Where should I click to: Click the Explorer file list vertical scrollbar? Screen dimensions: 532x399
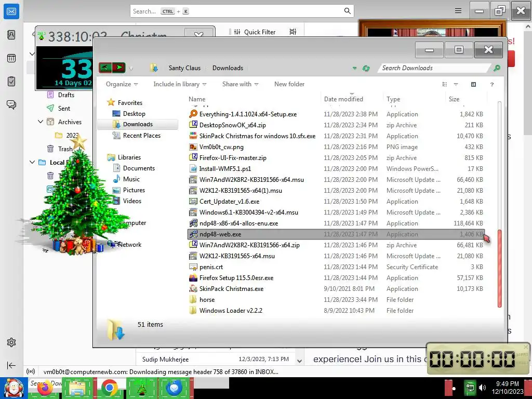(499, 268)
